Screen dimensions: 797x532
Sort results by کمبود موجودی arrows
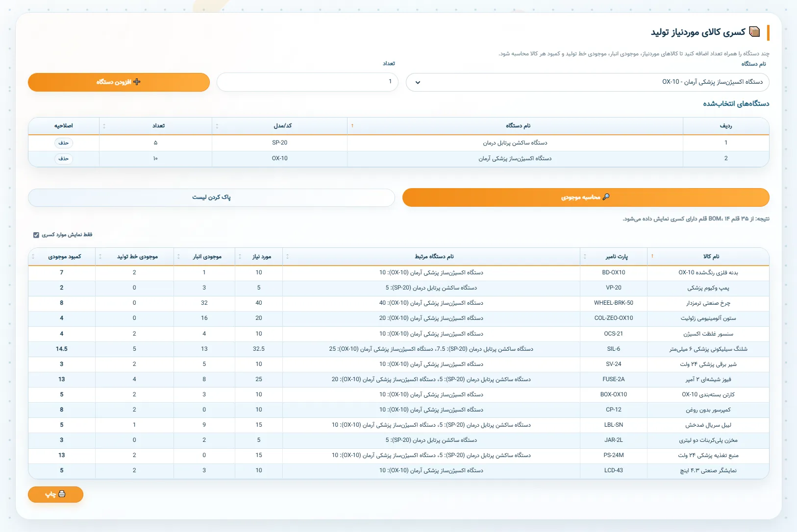point(33,256)
